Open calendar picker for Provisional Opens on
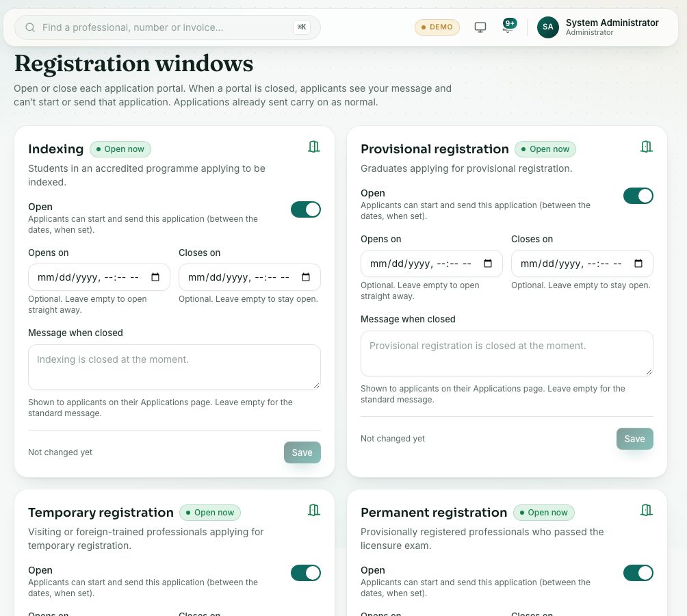 point(488,264)
